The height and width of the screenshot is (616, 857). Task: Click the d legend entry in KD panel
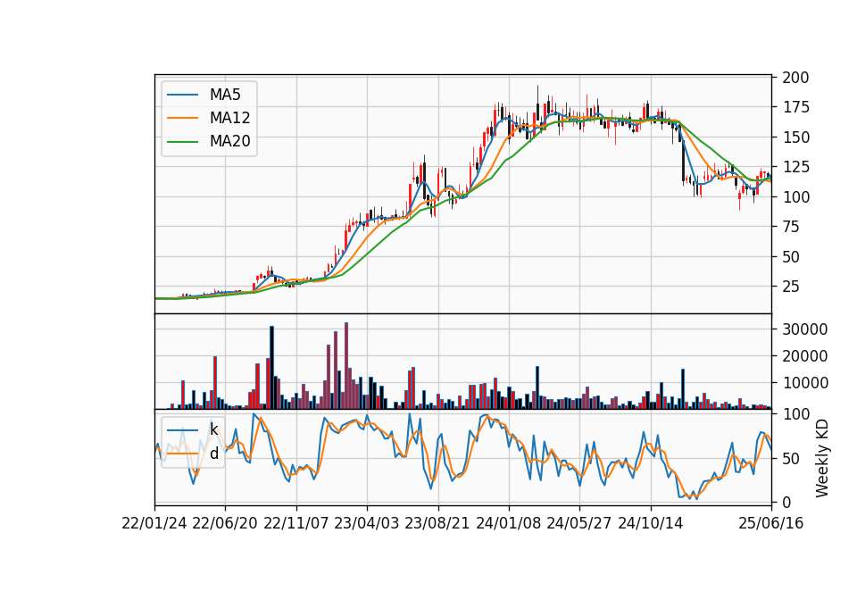coord(193,454)
